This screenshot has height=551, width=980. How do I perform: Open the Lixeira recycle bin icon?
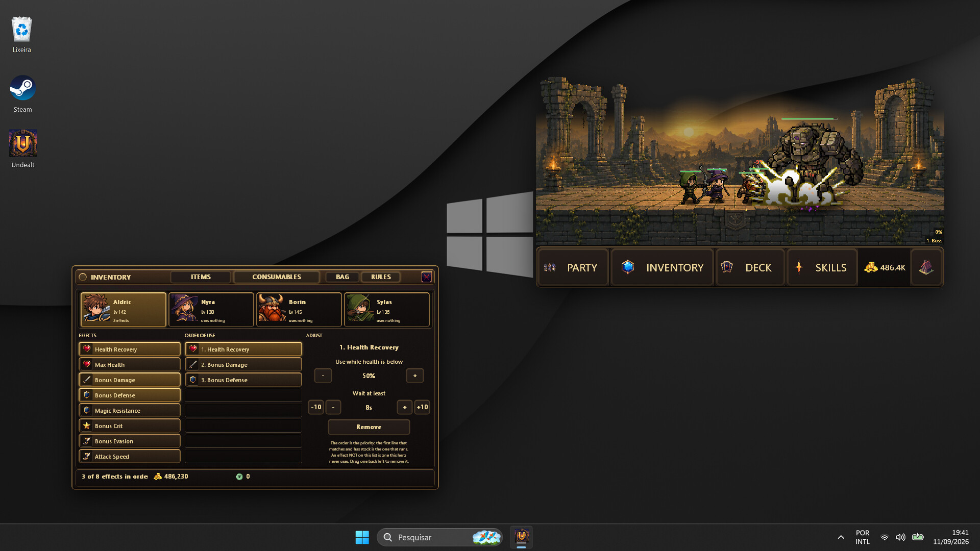point(21,35)
